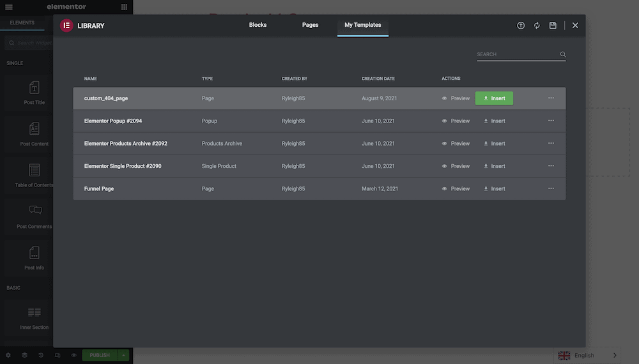Open more options for Funnel Page

(551, 188)
